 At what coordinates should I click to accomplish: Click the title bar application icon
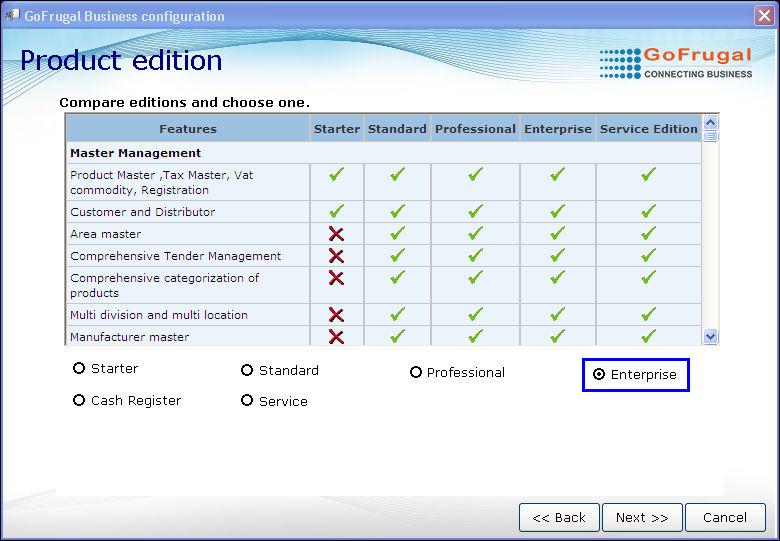(12, 15)
